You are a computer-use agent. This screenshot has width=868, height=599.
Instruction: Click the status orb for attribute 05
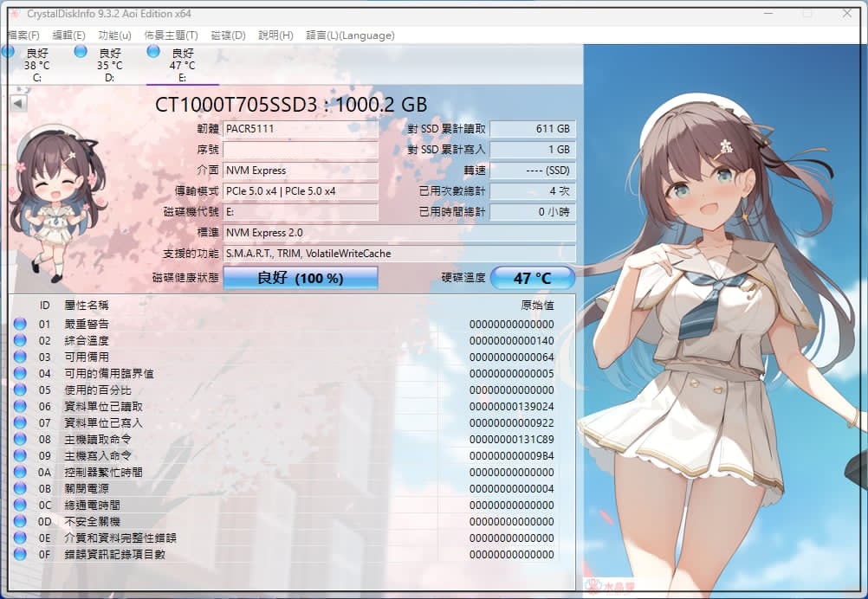[x=20, y=390]
